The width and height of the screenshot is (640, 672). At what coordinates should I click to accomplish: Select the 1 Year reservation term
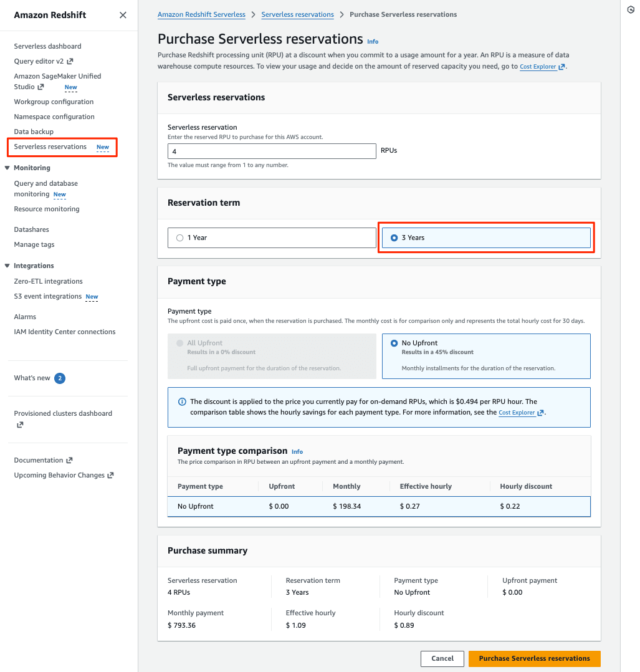(x=180, y=238)
